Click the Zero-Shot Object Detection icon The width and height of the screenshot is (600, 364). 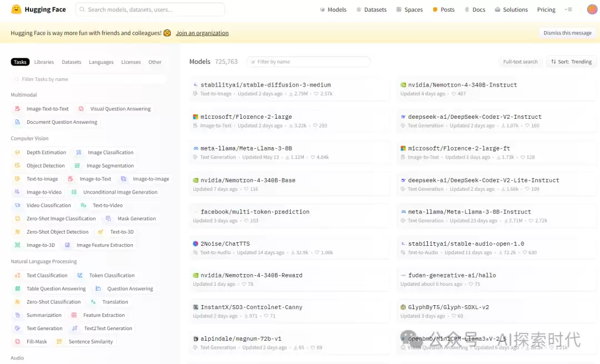18,232
